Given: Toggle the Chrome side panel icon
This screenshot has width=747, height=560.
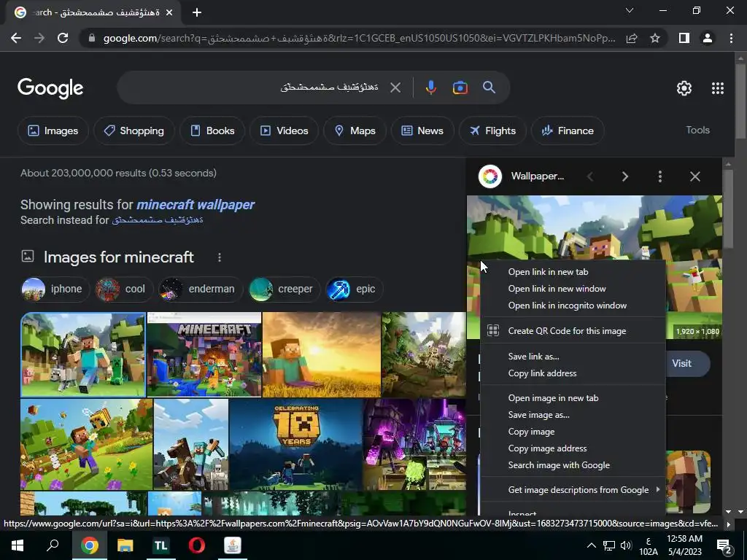Looking at the screenshot, I should coord(684,38).
